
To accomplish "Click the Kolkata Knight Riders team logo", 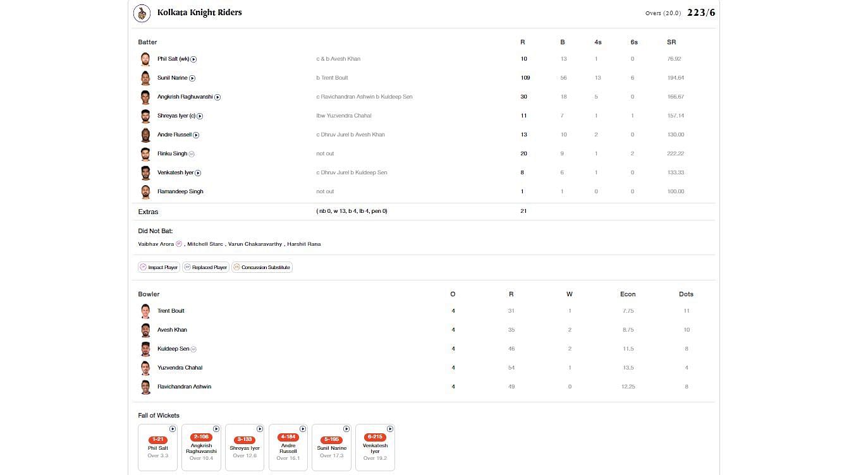I will pyautogui.click(x=142, y=13).
